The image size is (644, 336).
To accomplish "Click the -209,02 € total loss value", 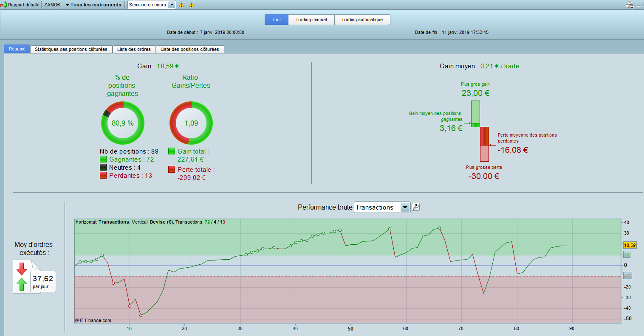I will (x=192, y=178).
